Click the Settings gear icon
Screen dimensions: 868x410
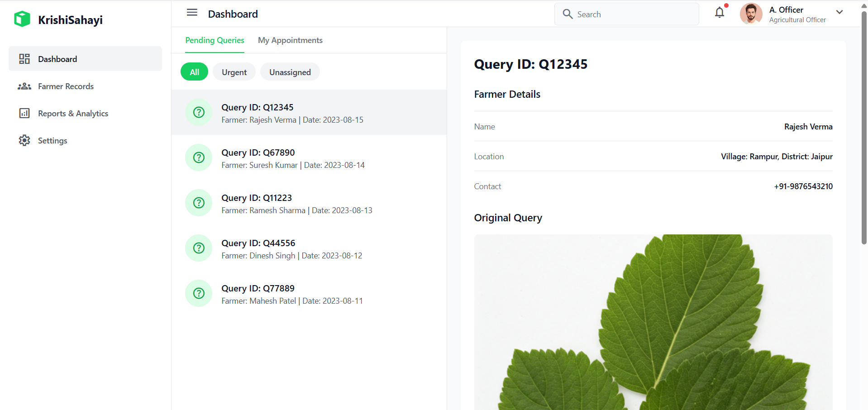point(24,141)
